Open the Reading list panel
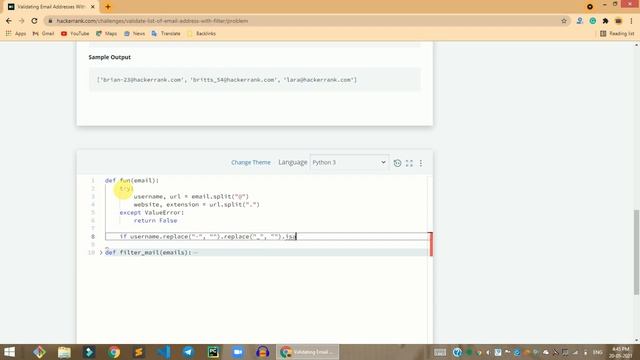Viewport: 640px width, 360px height. [617, 33]
